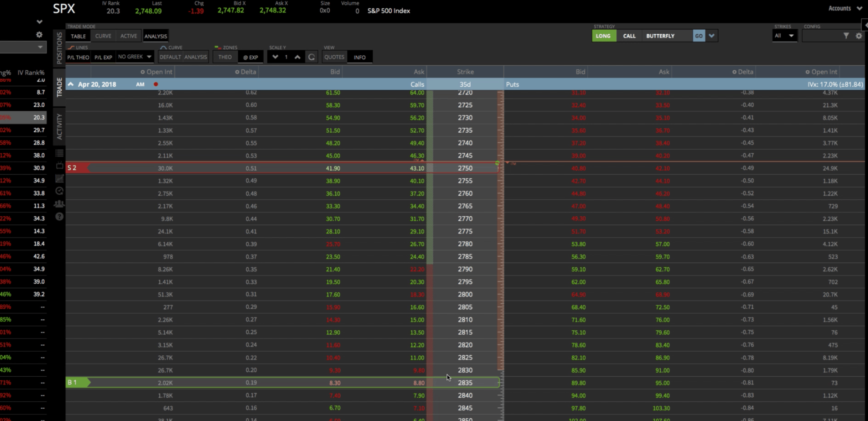Increase the Scale Y value
This screenshot has width=868, height=421.
tap(297, 57)
